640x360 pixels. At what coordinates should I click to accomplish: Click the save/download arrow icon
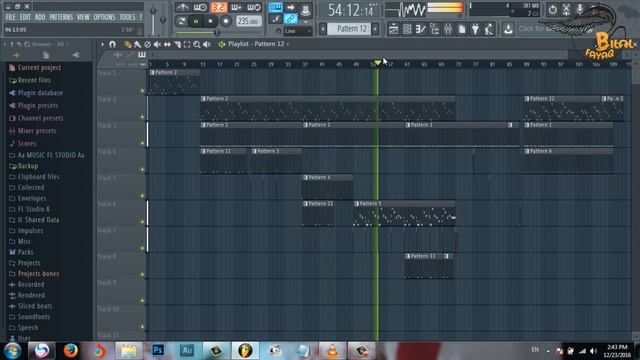(x=508, y=29)
